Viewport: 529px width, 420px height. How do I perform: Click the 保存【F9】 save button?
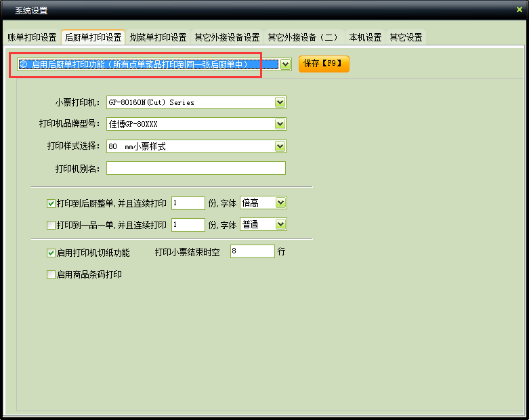click(x=324, y=64)
